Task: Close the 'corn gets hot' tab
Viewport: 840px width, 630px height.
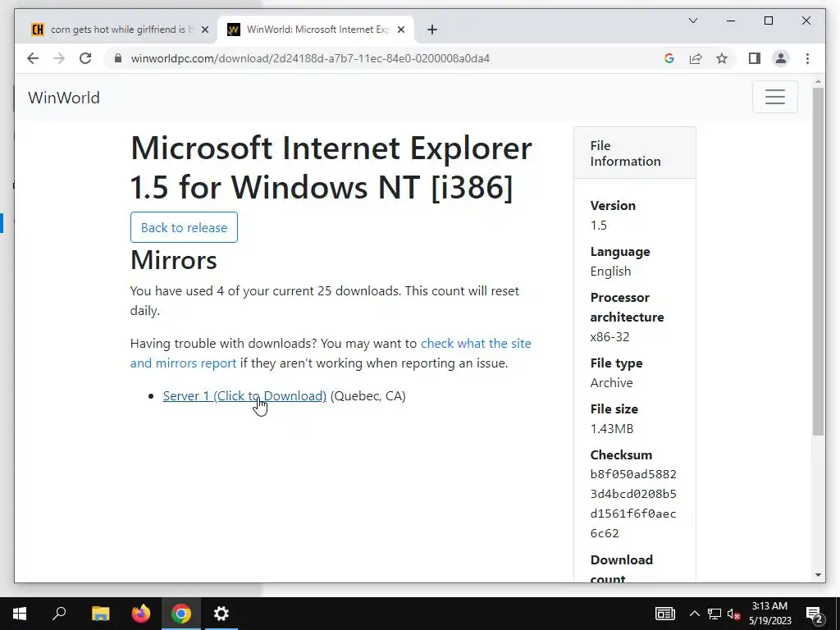Action: (x=204, y=30)
